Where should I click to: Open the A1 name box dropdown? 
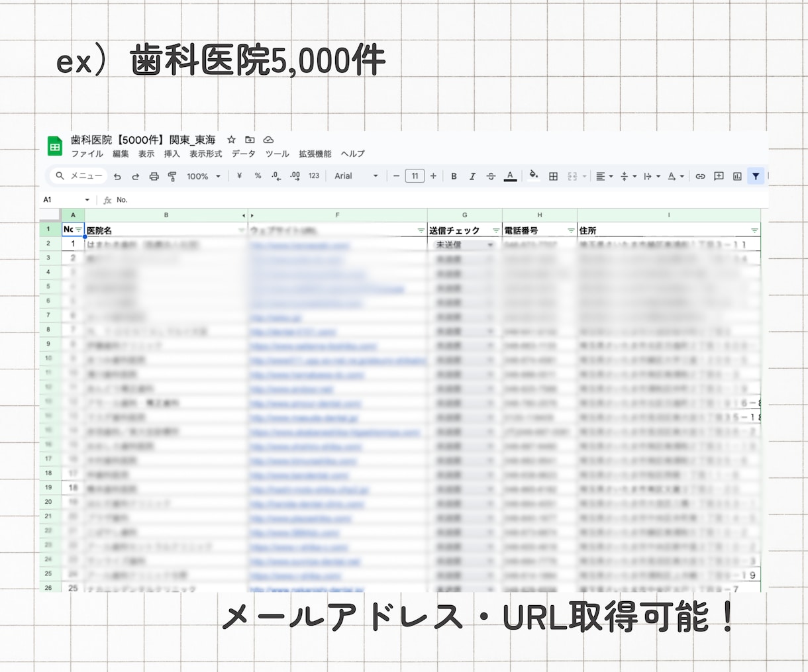(x=87, y=200)
